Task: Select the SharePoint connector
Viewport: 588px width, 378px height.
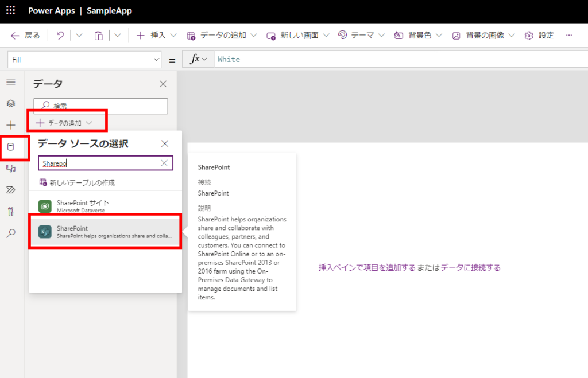Action: [x=106, y=232]
